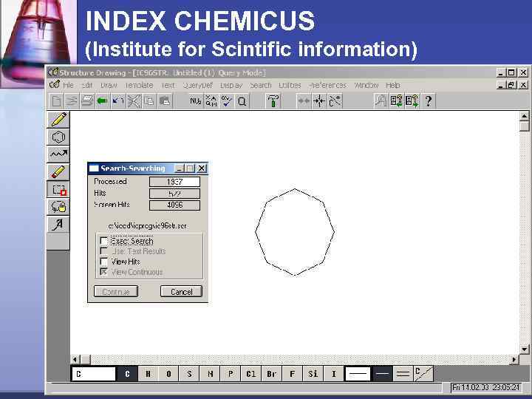Select the rectangle selection tool
532x399 pixels.
click(58, 189)
